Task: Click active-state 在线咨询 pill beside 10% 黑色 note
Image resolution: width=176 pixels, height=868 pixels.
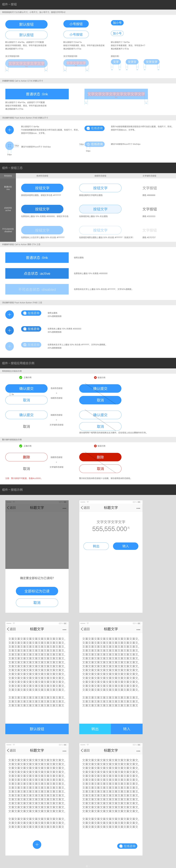Action: click(31, 329)
